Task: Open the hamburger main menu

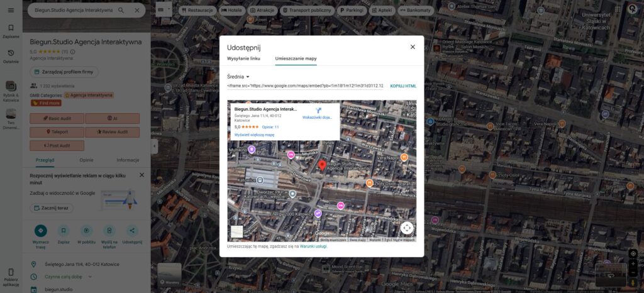Action: coord(11,10)
